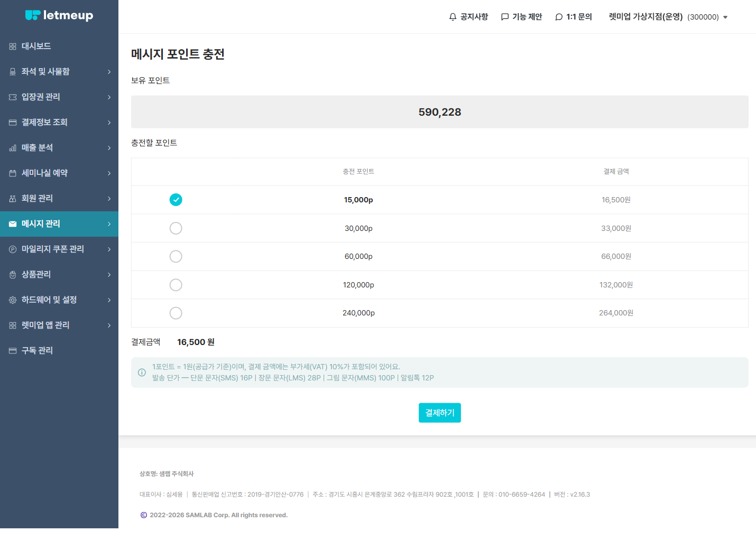Click the 16,500 원 payment total
The height and width of the screenshot is (541, 756).
[x=196, y=342]
